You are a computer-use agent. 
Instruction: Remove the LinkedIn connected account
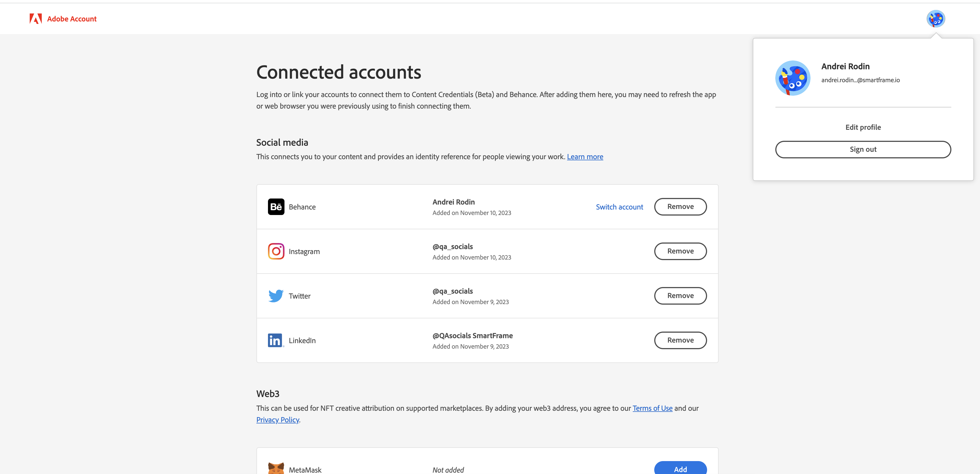680,340
